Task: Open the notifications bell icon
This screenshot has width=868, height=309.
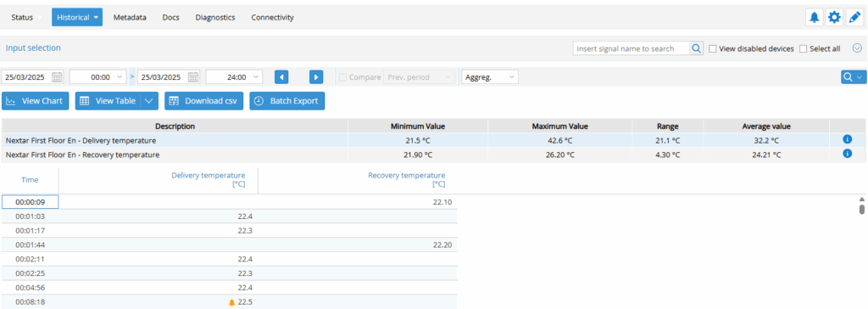Action: [815, 17]
